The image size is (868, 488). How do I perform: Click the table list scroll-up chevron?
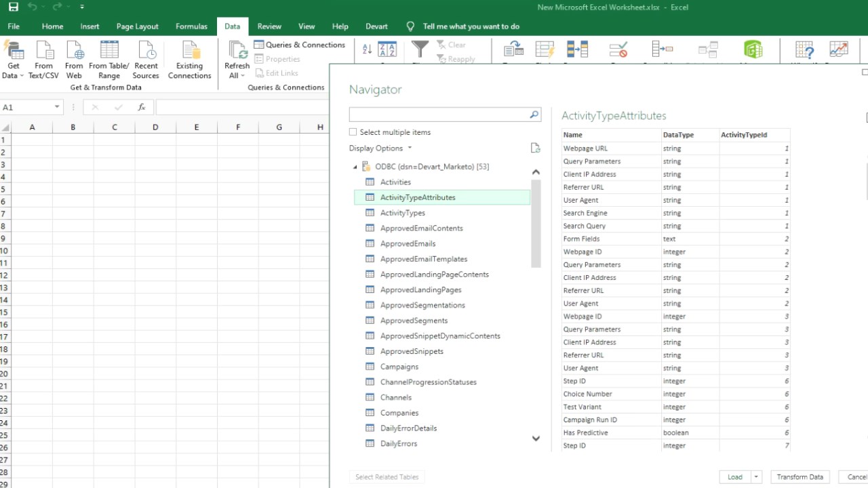click(x=536, y=172)
